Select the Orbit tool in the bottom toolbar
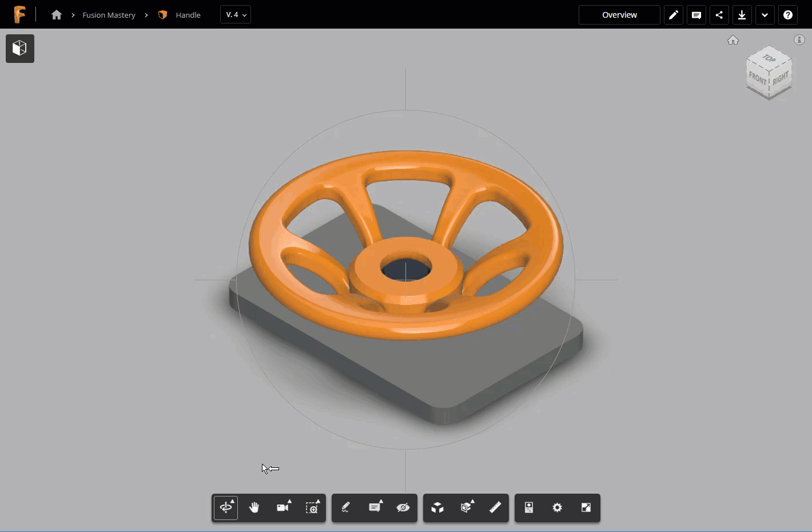The height and width of the screenshot is (532, 812). [226, 508]
